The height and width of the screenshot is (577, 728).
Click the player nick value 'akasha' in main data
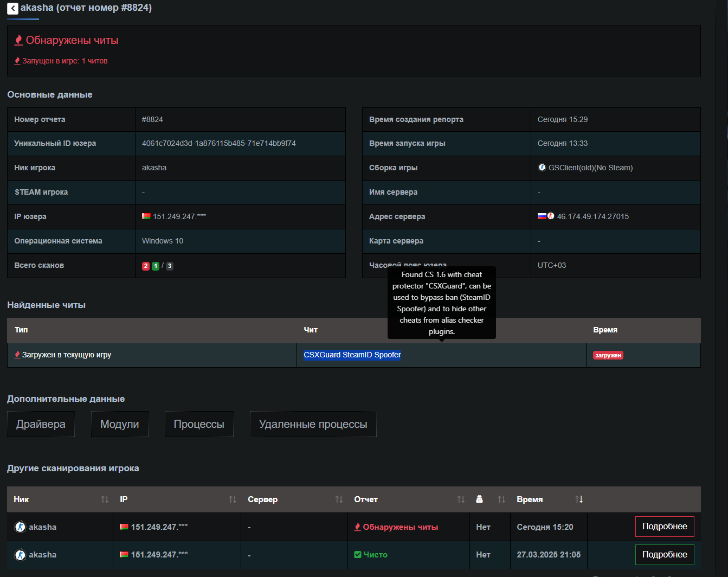coord(154,168)
